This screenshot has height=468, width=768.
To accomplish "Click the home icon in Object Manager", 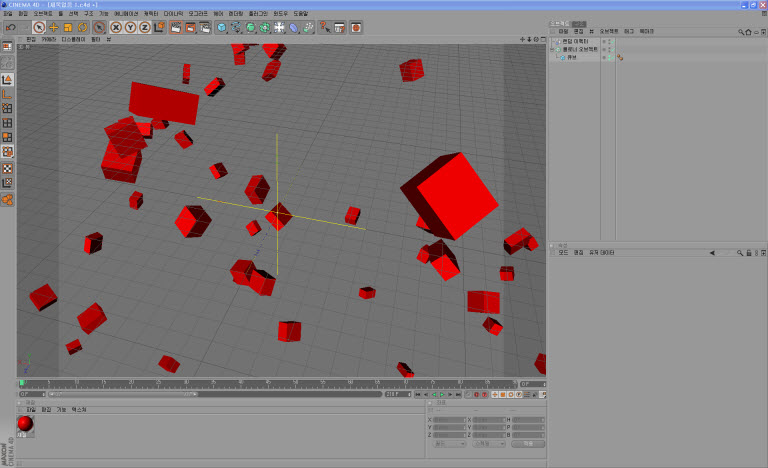I will (748, 32).
